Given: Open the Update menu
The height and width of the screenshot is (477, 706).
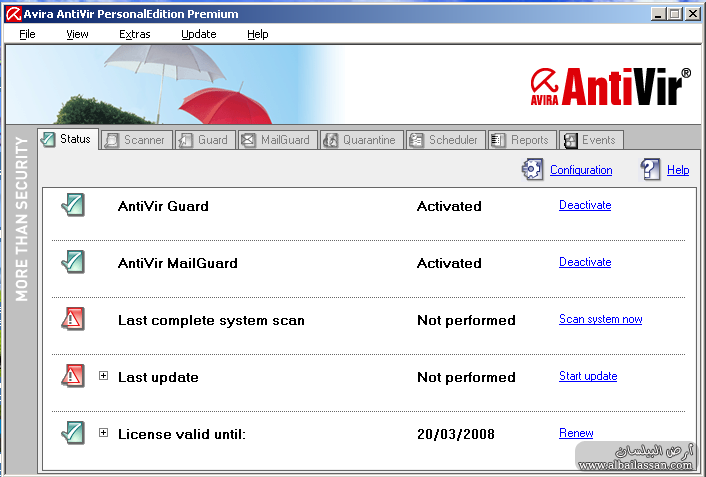Looking at the screenshot, I should point(199,34).
